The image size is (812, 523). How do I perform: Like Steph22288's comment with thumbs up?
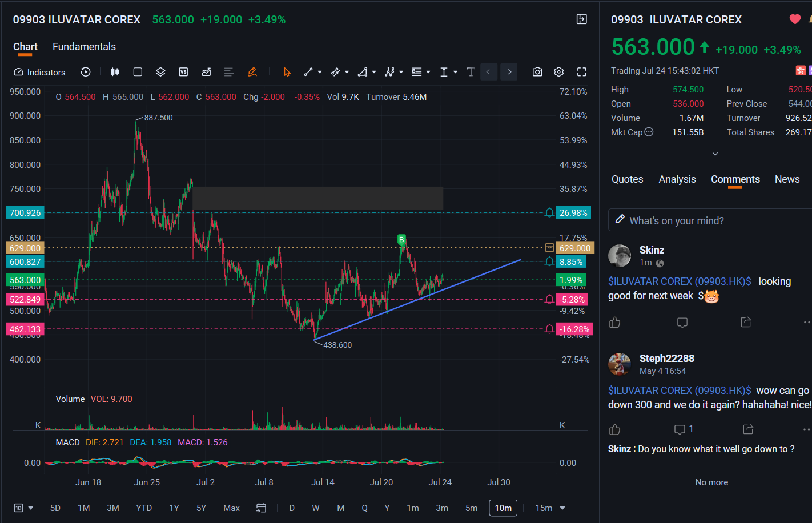(615, 429)
